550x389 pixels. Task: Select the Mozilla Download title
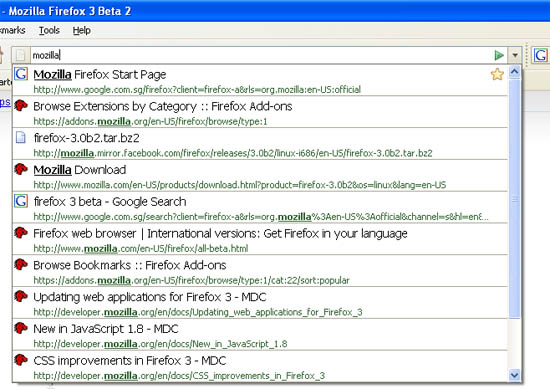pyautogui.click(x=80, y=170)
